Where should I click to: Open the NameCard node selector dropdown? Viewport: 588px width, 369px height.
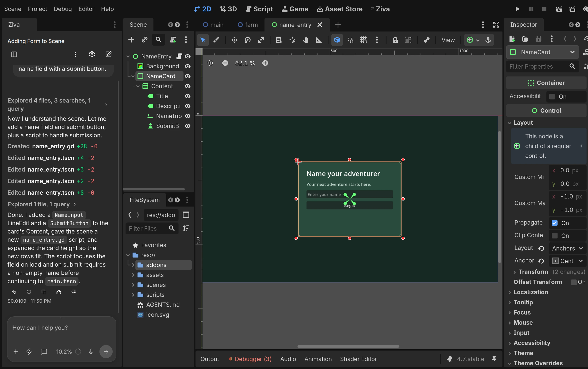pos(542,52)
